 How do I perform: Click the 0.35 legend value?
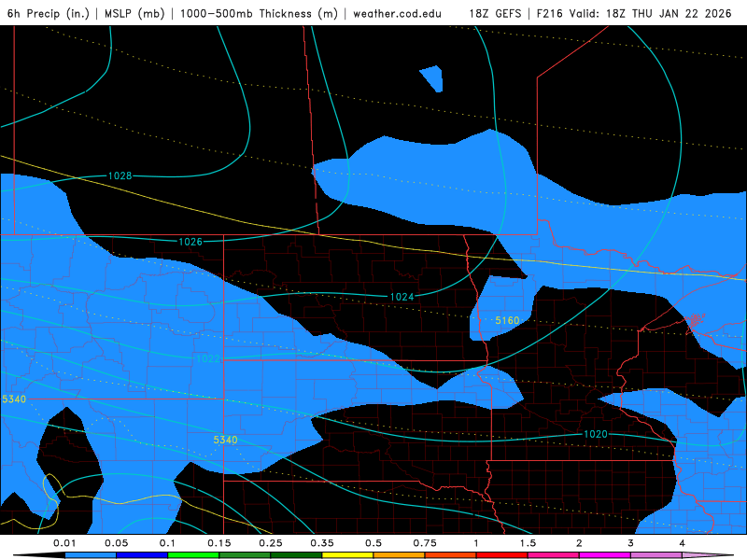322,543
